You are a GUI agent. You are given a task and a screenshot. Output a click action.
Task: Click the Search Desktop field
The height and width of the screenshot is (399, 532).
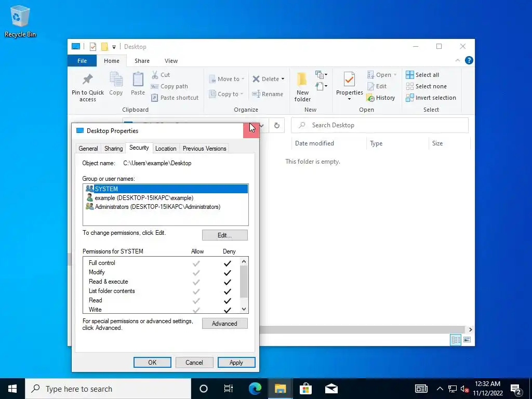point(380,125)
